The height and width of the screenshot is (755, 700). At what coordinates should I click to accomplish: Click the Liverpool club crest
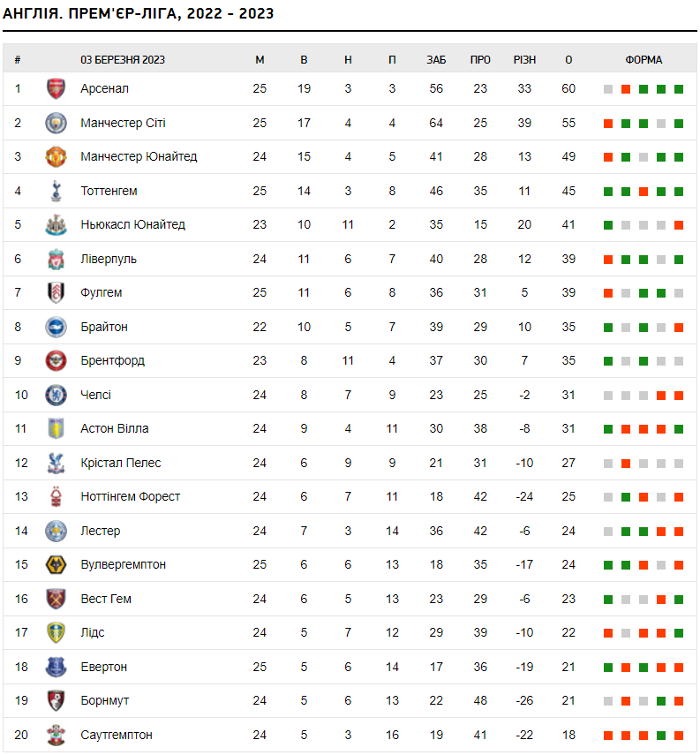coord(56,260)
